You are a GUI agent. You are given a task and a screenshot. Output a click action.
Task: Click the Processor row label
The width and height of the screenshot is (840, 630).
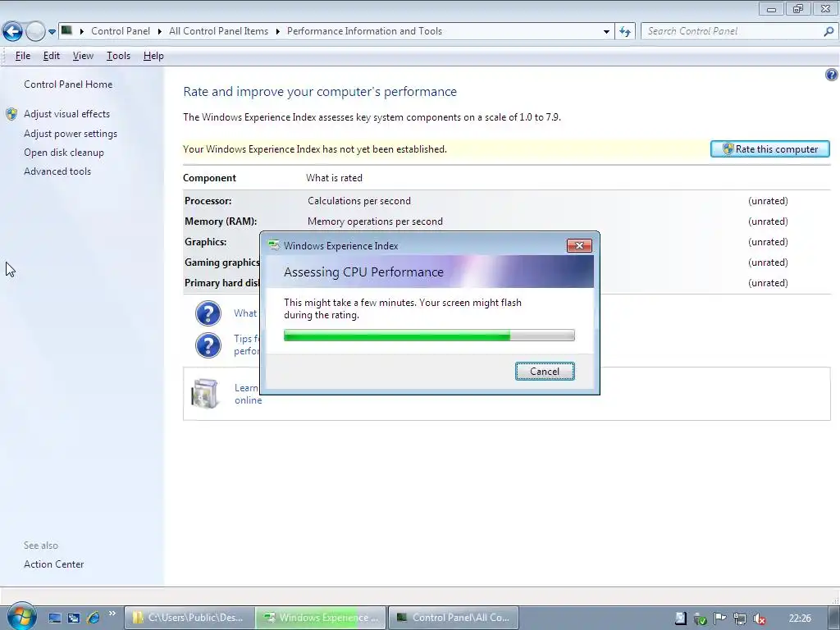pyautogui.click(x=208, y=201)
